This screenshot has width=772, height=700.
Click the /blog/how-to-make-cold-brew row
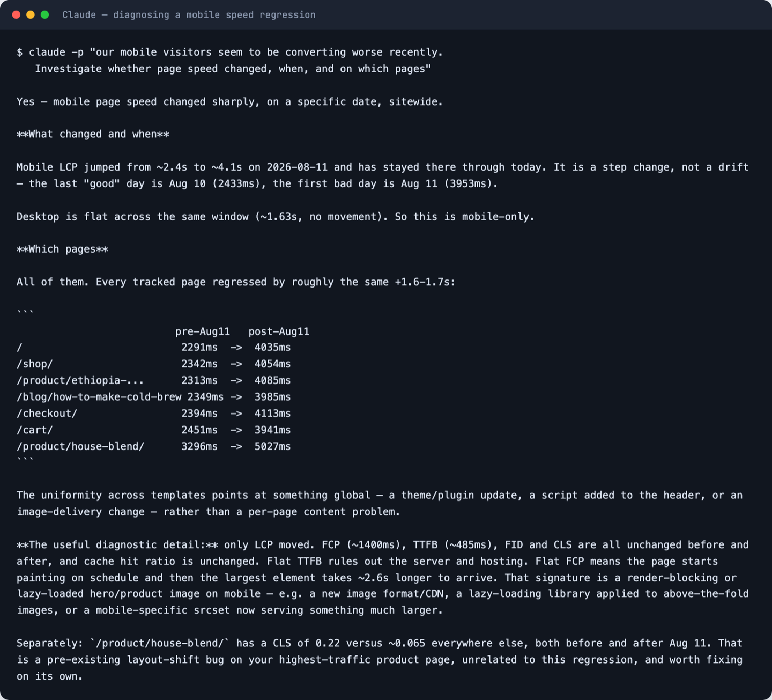154,397
